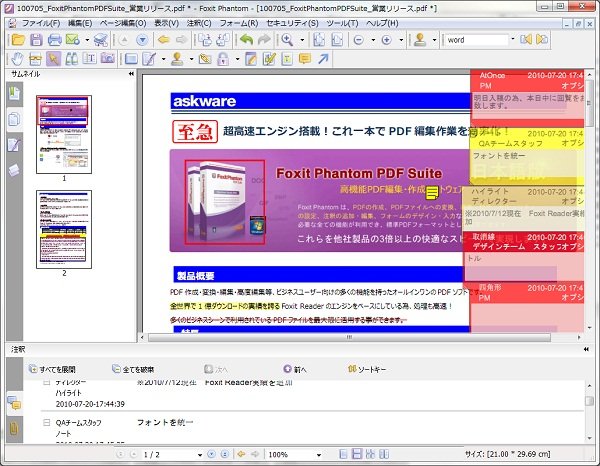The image size is (600, 466).
Task: Zoom out with the minus circle icon
Action: pyautogui.click(x=359, y=40)
